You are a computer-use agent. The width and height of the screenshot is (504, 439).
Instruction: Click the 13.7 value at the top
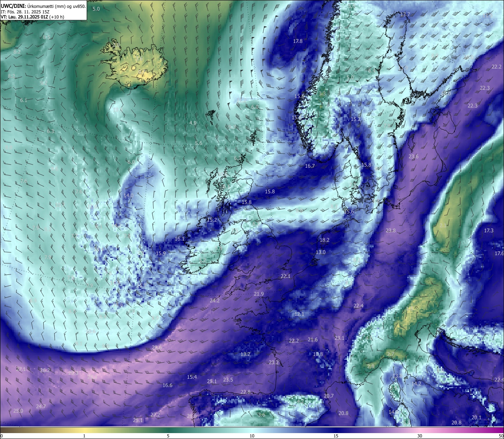pos(405,15)
